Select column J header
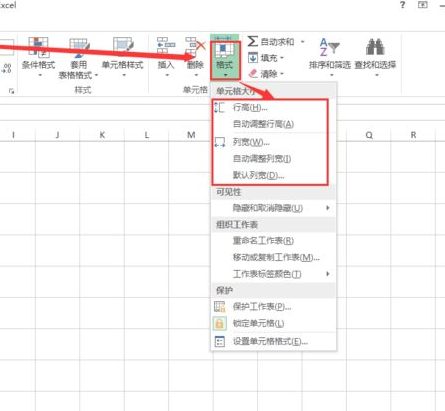The width and height of the screenshot is (445, 411). (x=57, y=135)
